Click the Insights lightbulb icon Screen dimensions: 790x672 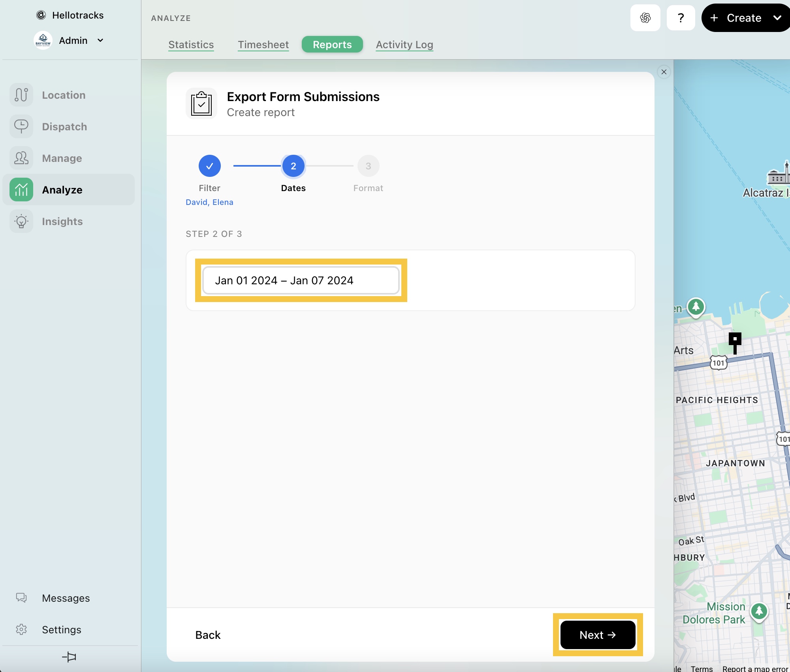click(x=21, y=221)
